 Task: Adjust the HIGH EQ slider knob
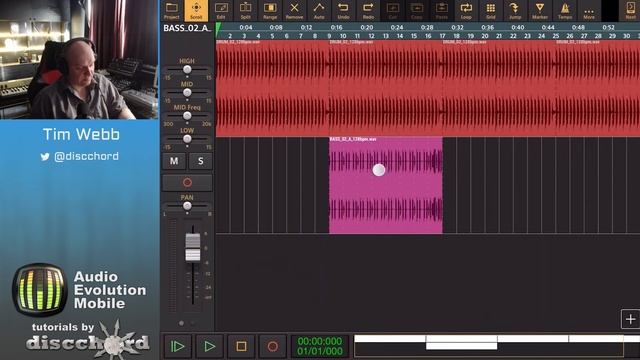point(187,69)
